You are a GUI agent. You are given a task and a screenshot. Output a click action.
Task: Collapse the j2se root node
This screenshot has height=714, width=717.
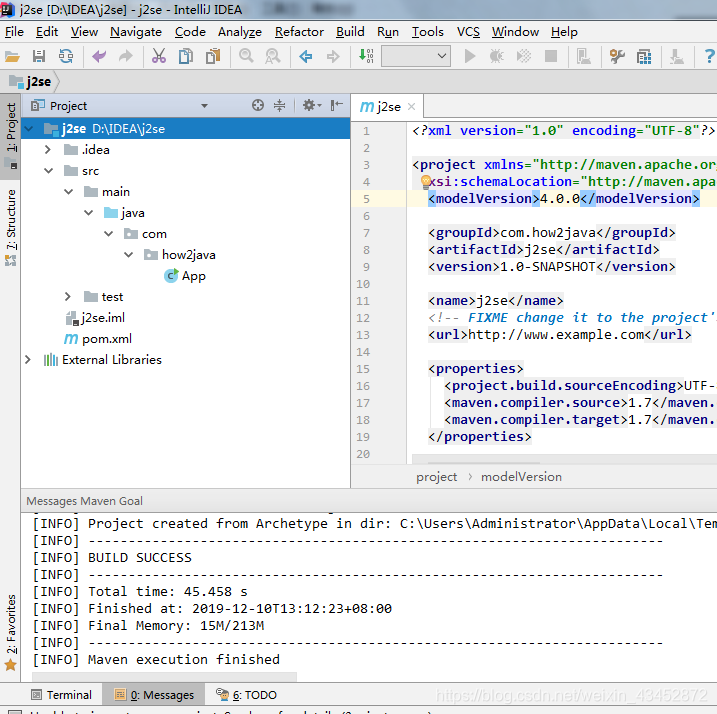coord(28,129)
